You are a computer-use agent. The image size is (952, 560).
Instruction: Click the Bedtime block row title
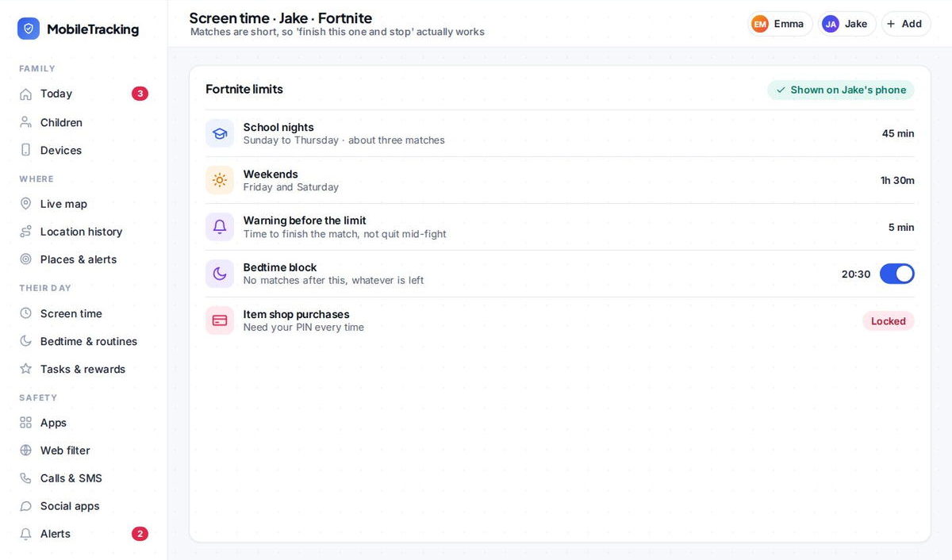tap(280, 267)
